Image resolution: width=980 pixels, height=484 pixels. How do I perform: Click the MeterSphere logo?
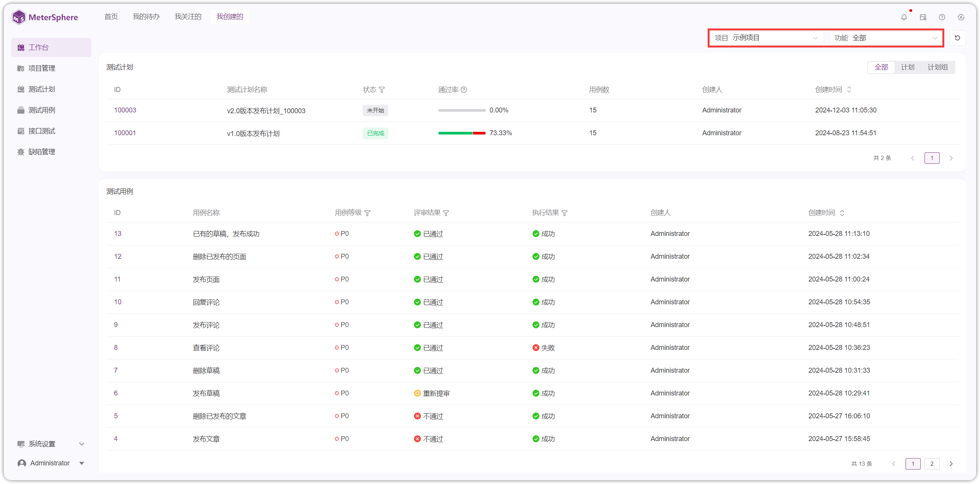coord(45,17)
